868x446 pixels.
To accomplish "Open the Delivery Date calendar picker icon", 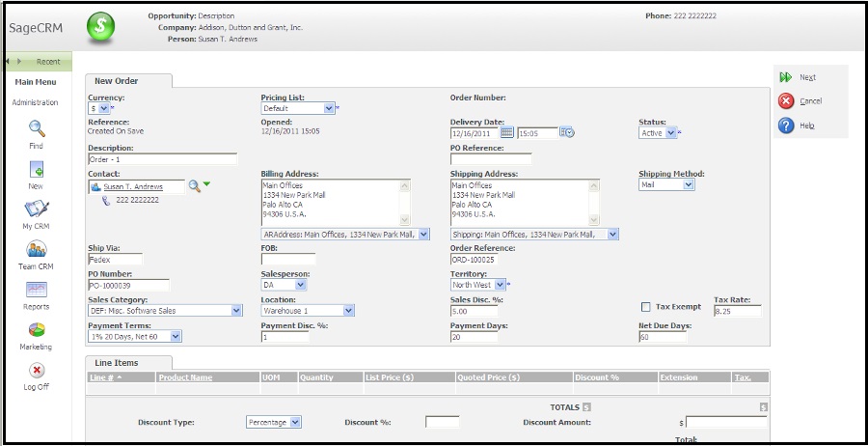I will [x=507, y=132].
